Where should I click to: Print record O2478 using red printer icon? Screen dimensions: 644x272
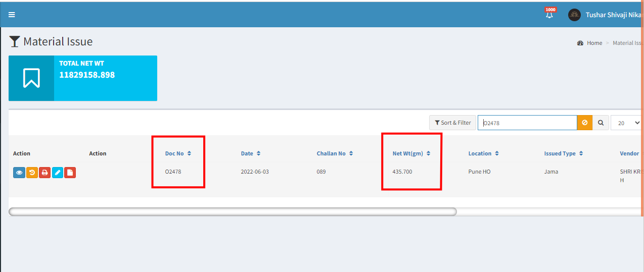point(44,173)
